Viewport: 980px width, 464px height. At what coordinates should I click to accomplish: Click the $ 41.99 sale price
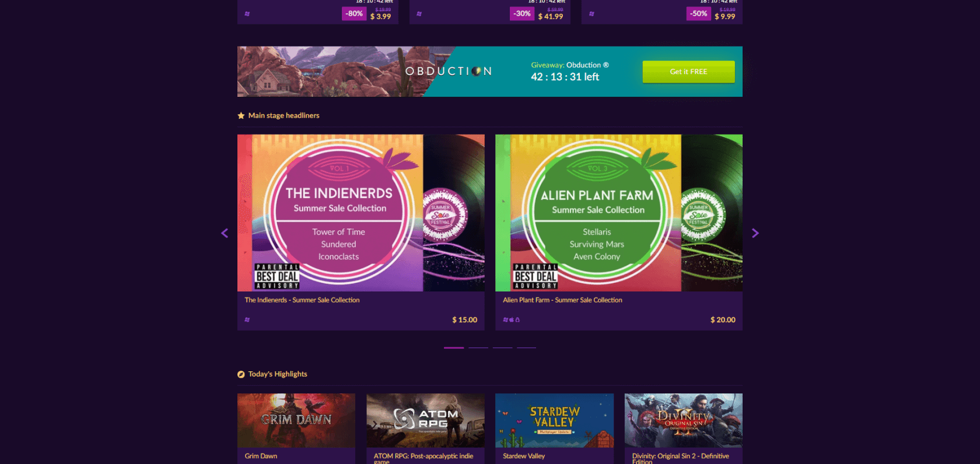click(551, 16)
